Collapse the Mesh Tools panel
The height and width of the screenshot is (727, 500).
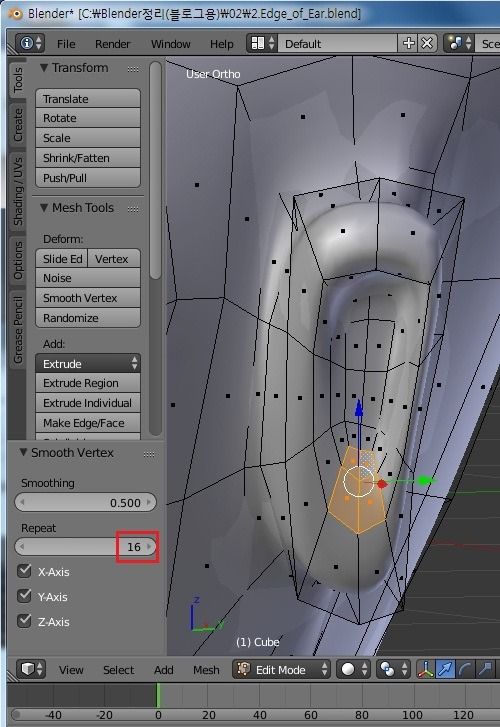(44, 208)
